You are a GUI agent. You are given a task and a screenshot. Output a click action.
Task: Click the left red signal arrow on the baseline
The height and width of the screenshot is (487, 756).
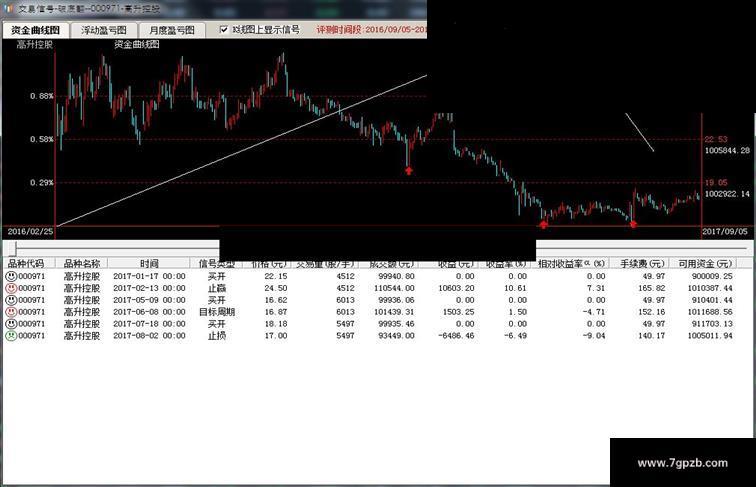pos(544,224)
